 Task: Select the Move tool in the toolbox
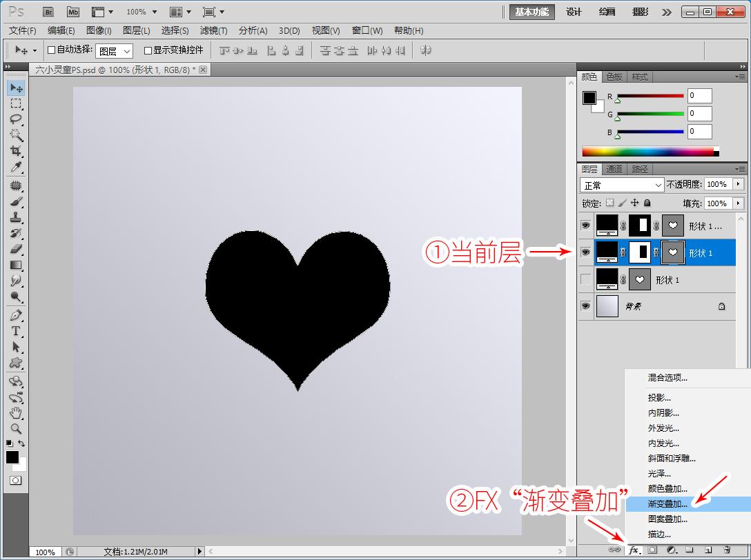(x=16, y=88)
